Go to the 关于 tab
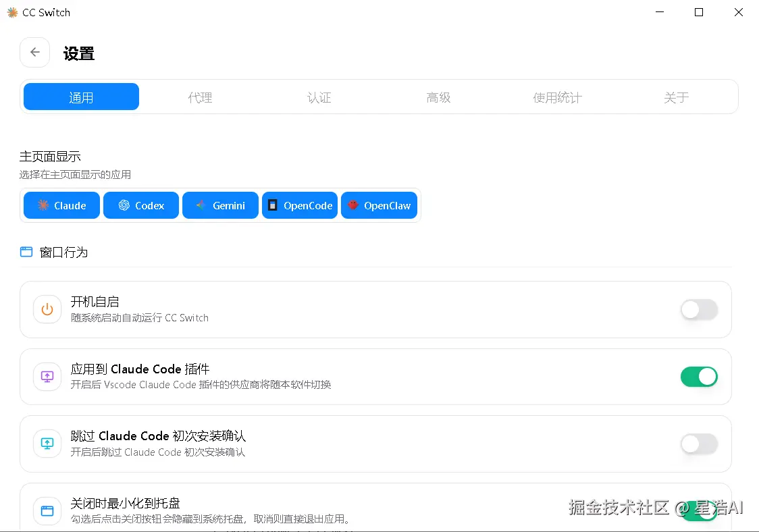Screen dimensions: 759x532 pyautogui.click(x=676, y=97)
